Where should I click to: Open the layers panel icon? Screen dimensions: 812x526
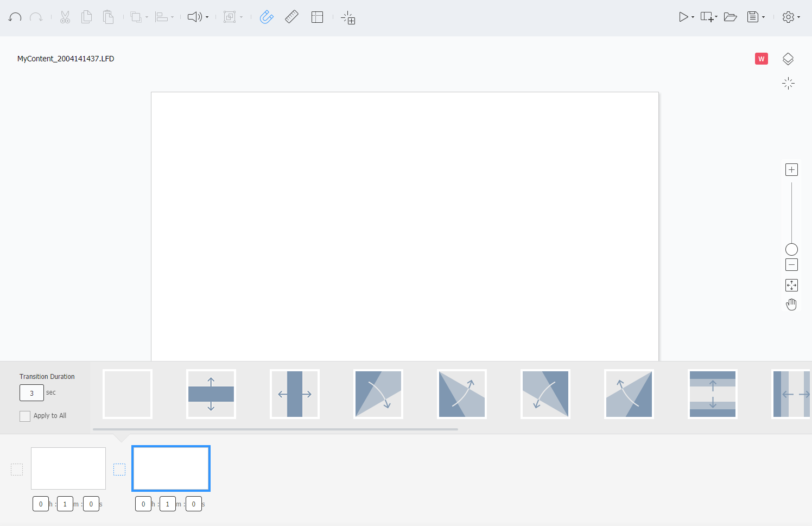click(788, 59)
